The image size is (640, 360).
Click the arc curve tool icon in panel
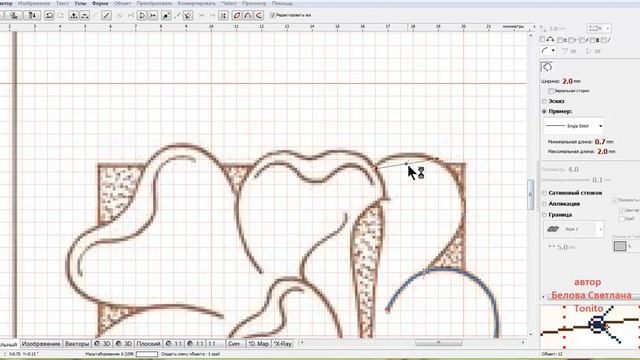(x=545, y=51)
